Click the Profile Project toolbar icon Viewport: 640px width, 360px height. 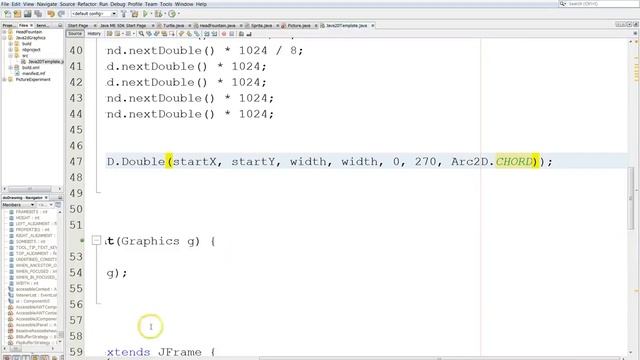pyautogui.click(x=172, y=14)
